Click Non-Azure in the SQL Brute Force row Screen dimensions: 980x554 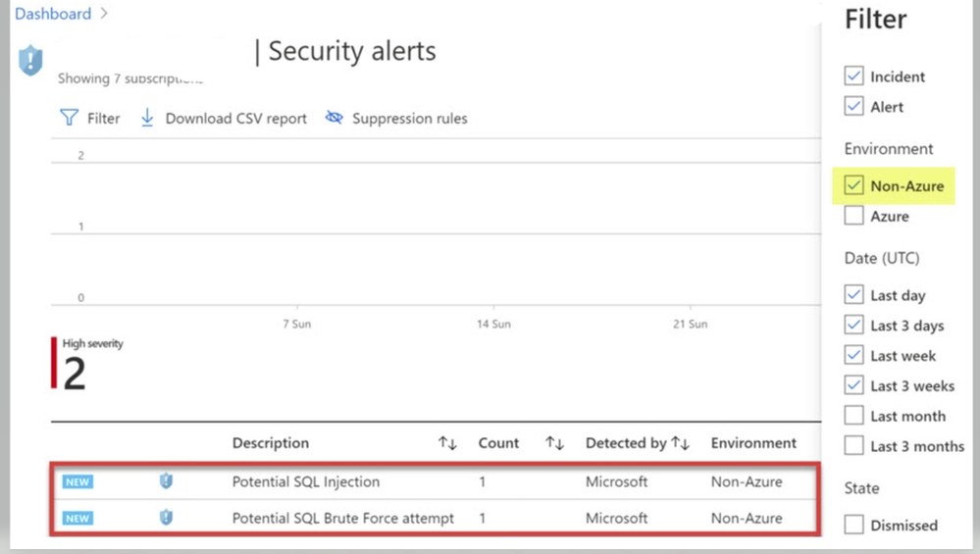click(747, 518)
